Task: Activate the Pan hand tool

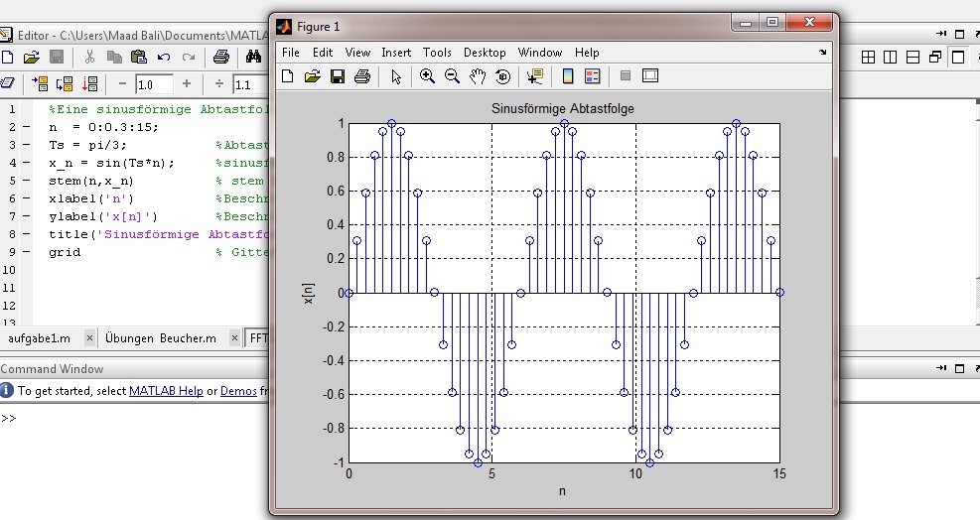Action: tap(478, 76)
